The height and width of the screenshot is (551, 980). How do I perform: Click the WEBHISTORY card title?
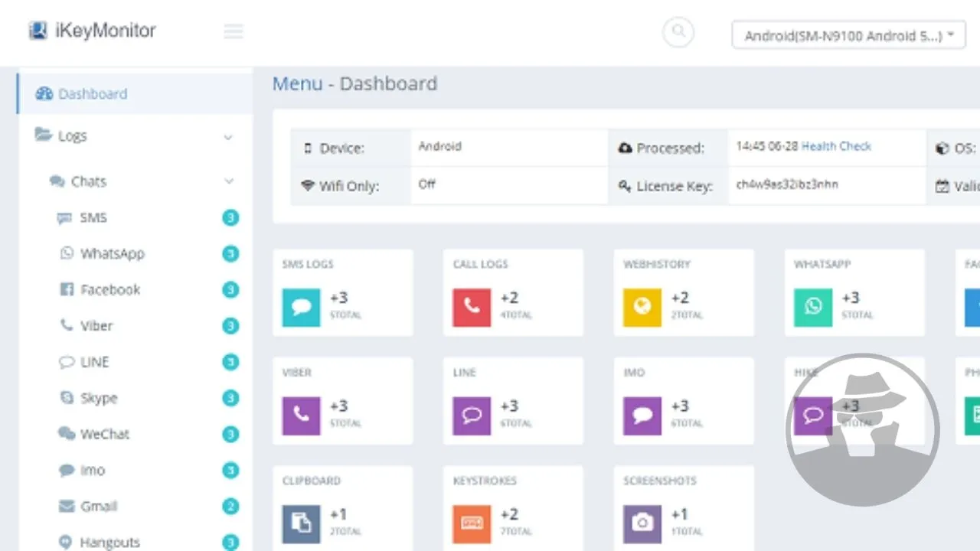tap(657, 264)
